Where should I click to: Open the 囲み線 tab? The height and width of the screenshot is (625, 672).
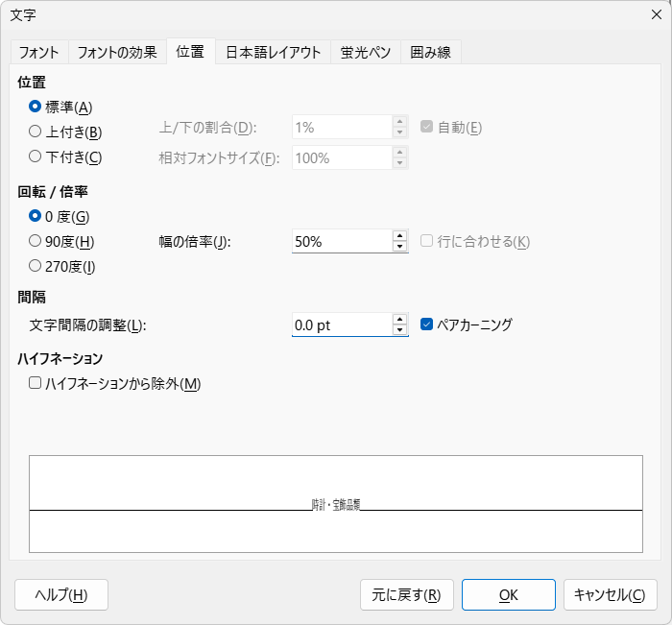430,53
